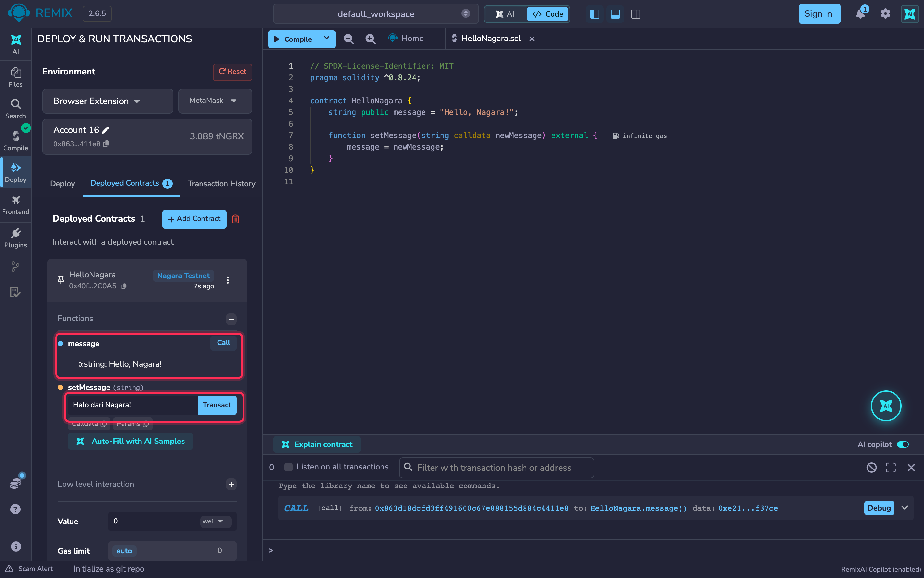The image size is (924, 578).
Task: Switch to Transaction History tab
Action: click(x=221, y=184)
